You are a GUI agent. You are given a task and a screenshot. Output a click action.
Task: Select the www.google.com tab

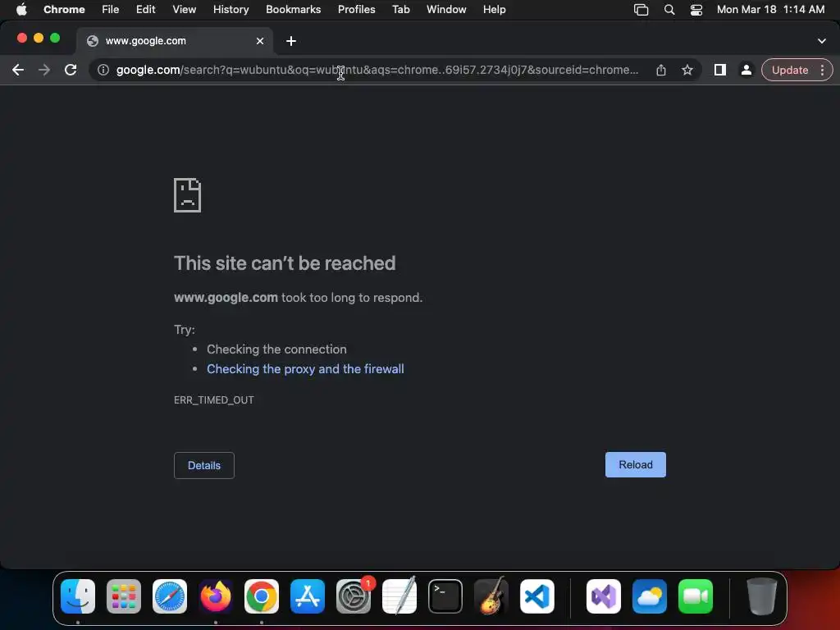coord(175,41)
